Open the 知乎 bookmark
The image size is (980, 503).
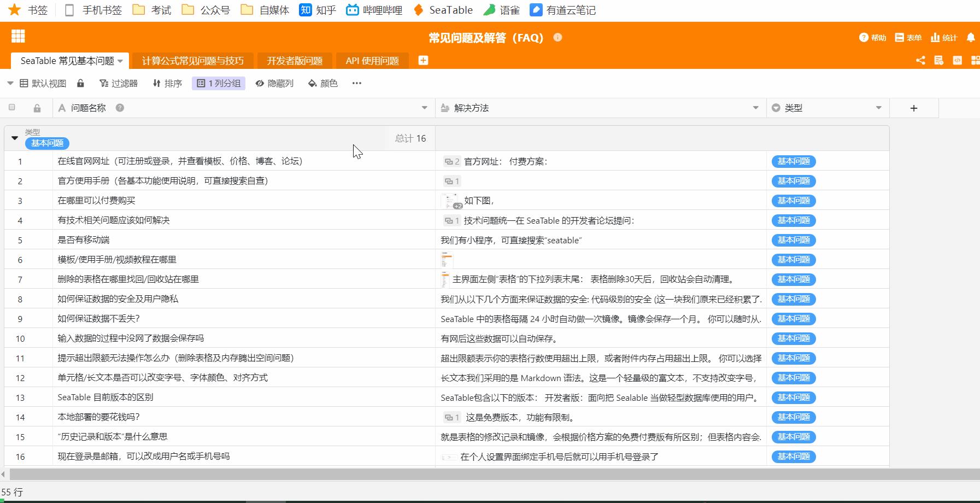click(318, 10)
